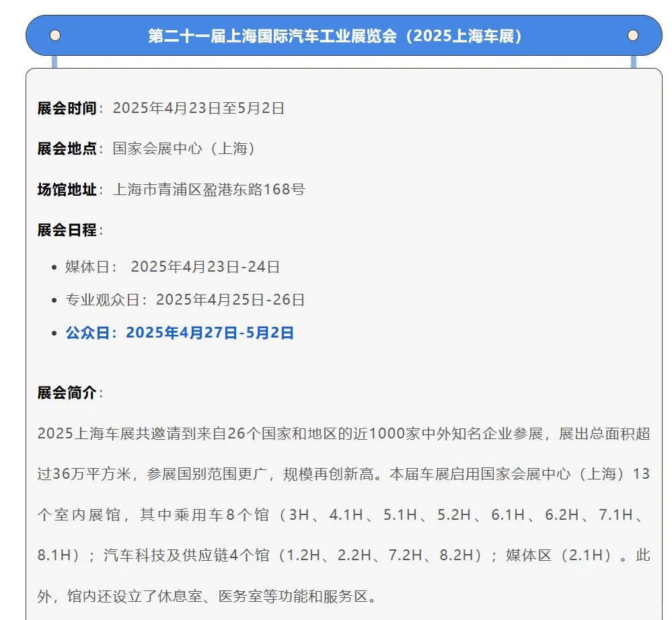Image resolution: width=672 pixels, height=620 pixels.
Task: Click the bullet icon beside 公众日
Action: 54,333
